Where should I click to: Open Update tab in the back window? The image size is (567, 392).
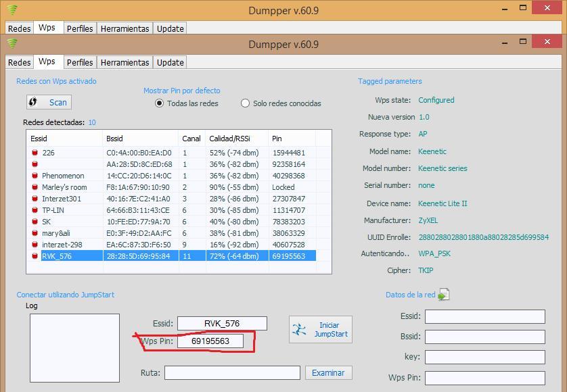point(170,28)
